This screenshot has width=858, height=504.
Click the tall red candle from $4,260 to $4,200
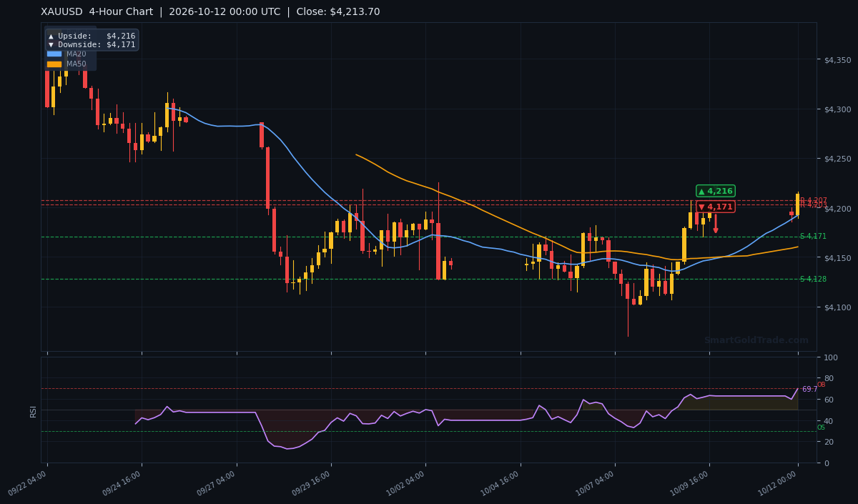268,178
